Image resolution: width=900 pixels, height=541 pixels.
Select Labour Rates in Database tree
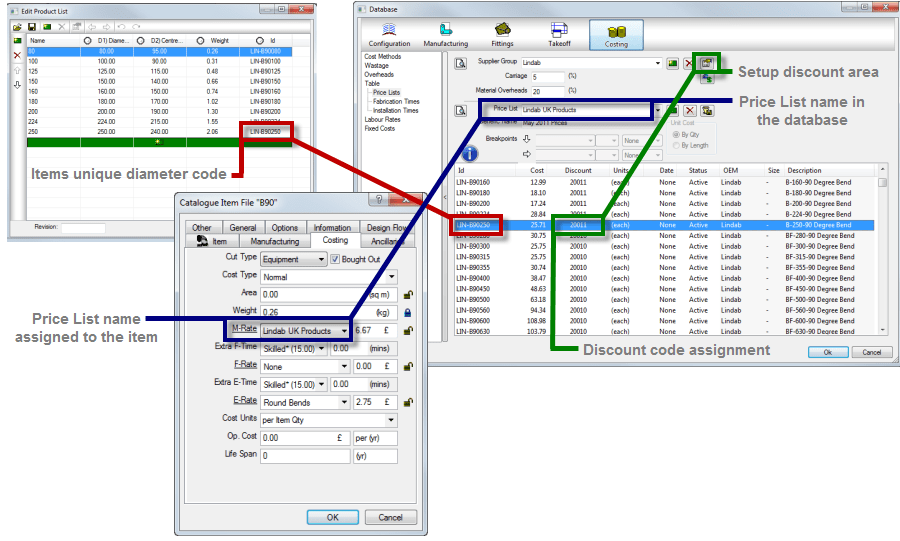point(382,119)
